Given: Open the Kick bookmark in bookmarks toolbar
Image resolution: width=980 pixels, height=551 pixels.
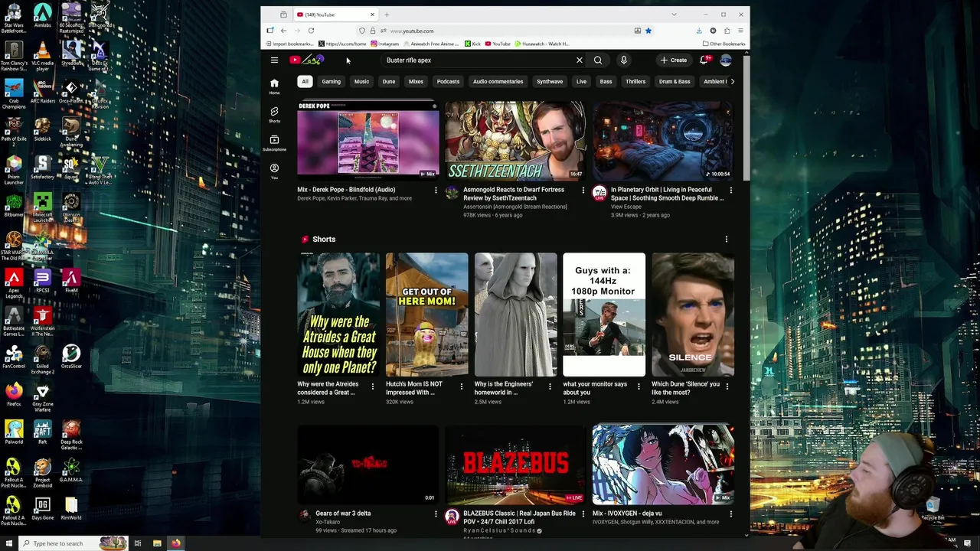Looking at the screenshot, I should [x=472, y=44].
